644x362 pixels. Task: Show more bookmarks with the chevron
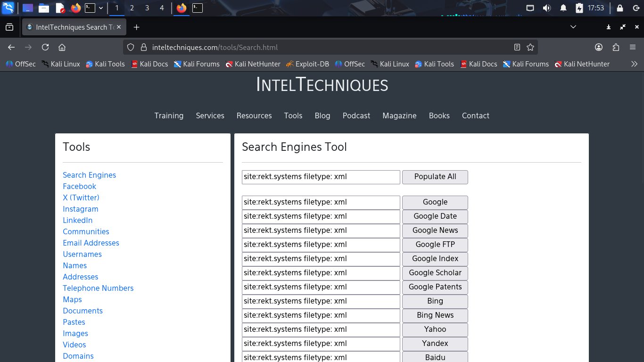pyautogui.click(x=634, y=64)
